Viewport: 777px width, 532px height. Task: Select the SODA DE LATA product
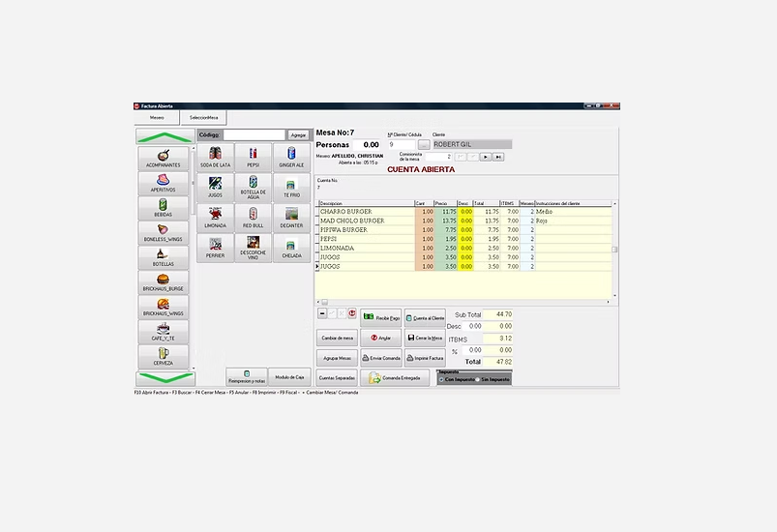(215, 158)
